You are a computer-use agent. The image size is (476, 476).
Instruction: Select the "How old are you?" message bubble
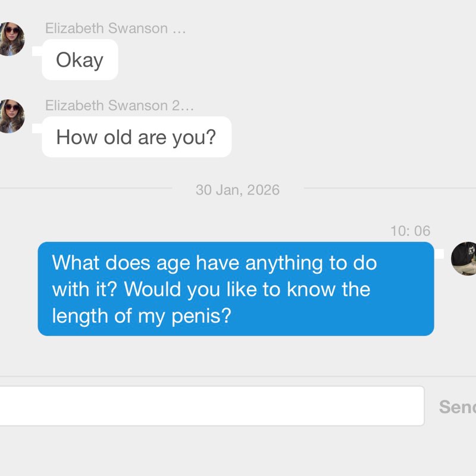pyautogui.click(x=136, y=137)
